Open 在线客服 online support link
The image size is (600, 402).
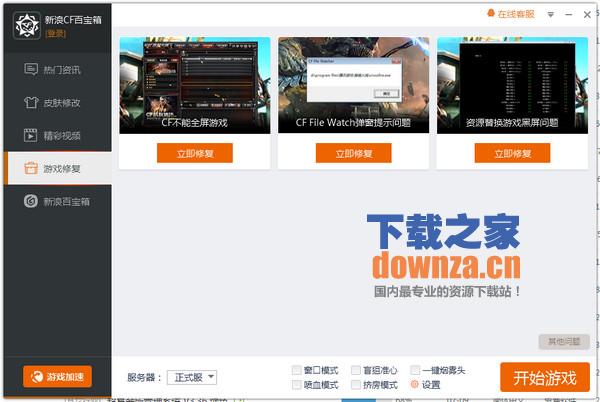pos(515,14)
